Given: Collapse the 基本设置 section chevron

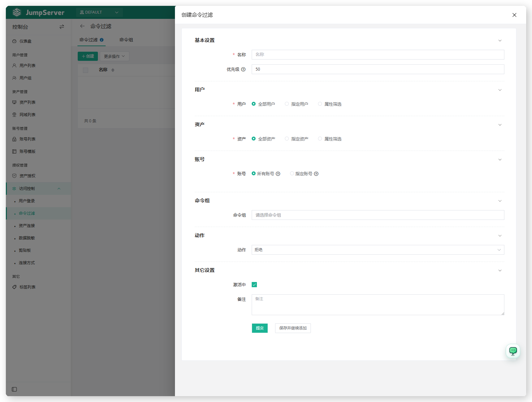Looking at the screenshot, I should coord(500,41).
